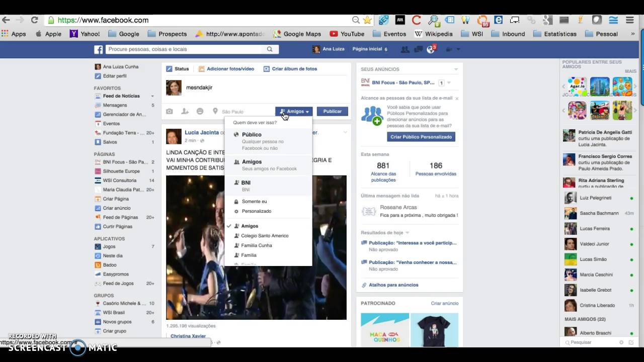Close the email list reach suggestion
The width and height of the screenshot is (644, 362).
pos(457,99)
